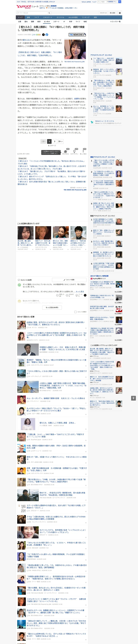This screenshot has height=644, width=138.
Task: Open 皮膚科 link in article body
Action: pyautogui.click(x=77, y=99)
